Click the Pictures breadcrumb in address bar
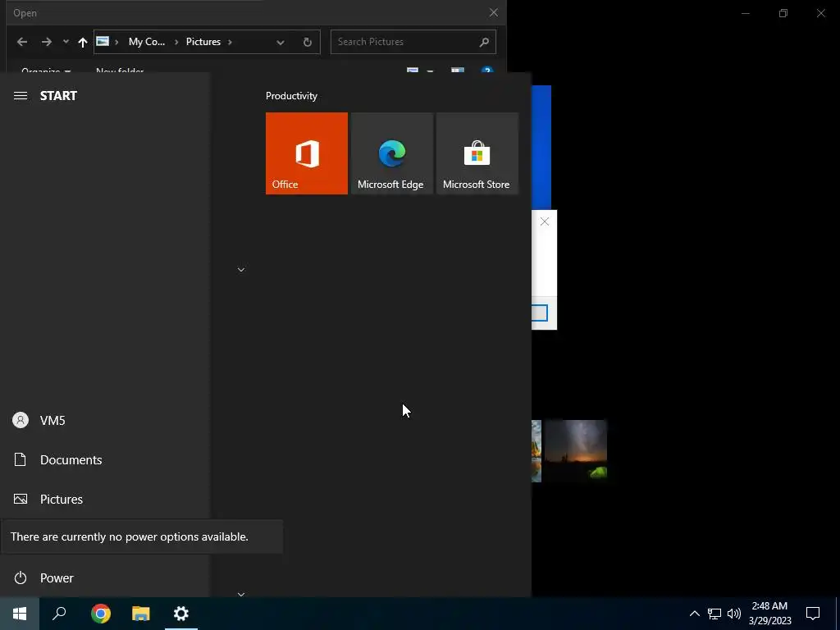 pos(203,42)
